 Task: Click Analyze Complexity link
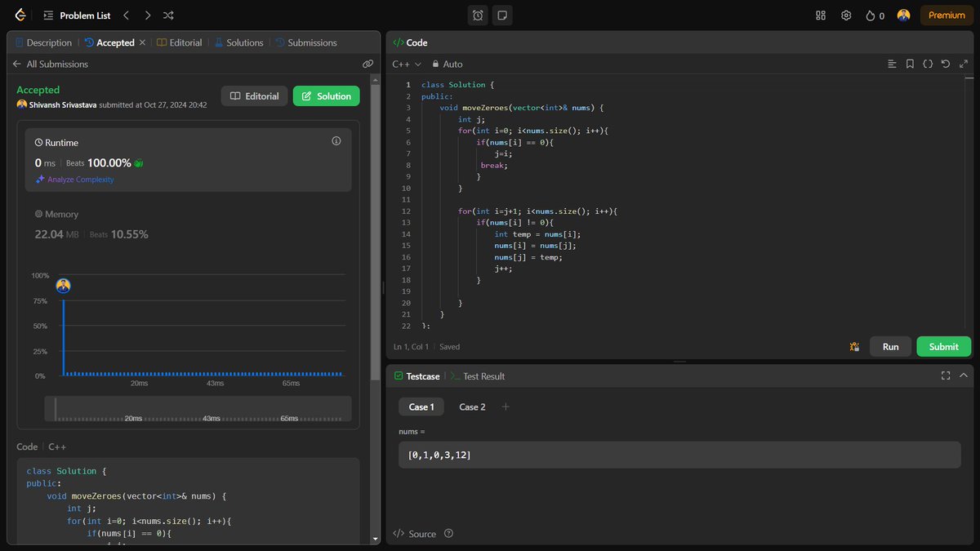click(x=74, y=180)
